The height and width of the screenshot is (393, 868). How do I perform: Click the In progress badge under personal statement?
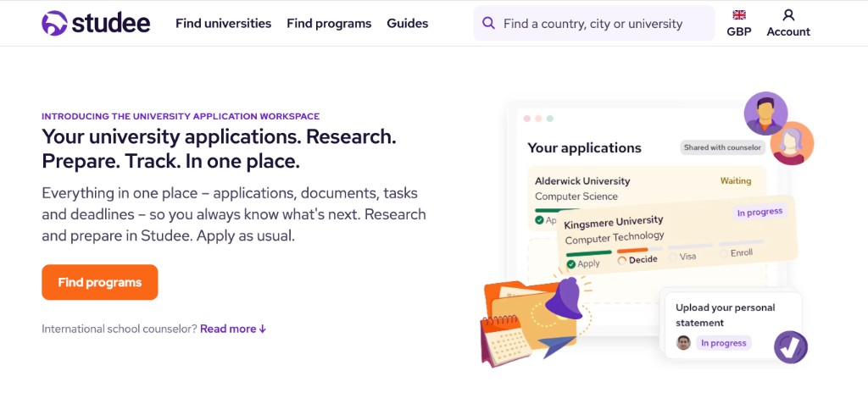point(724,343)
